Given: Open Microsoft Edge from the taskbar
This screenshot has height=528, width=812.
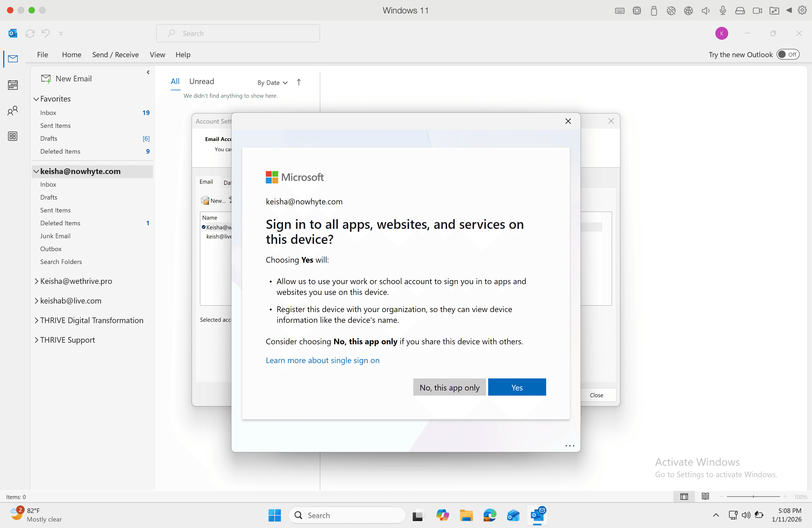Looking at the screenshot, I should coord(490,515).
